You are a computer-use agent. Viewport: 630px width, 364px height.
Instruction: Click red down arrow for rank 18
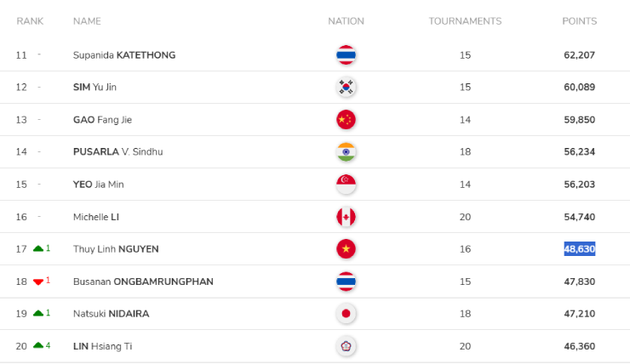[38, 282]
